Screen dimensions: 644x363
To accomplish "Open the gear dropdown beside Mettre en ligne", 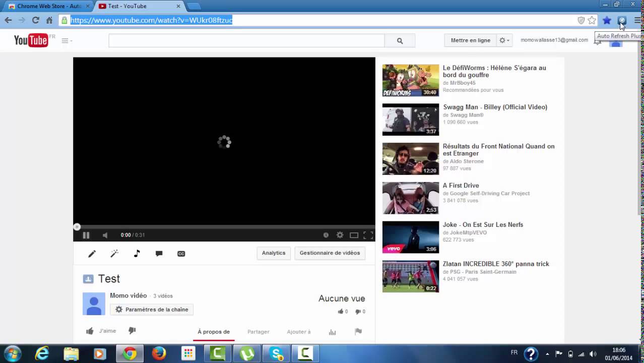I will click(504, 40).
